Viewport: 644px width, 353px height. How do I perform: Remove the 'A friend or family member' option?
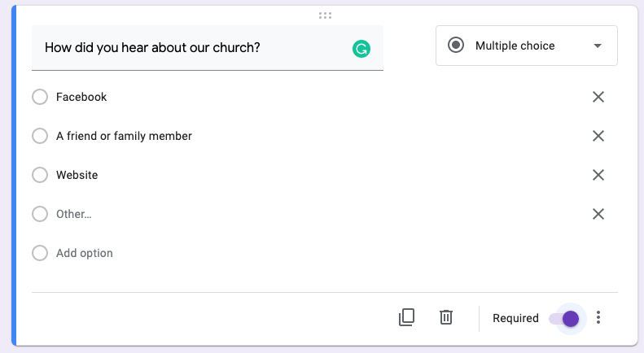click(598, 136)
